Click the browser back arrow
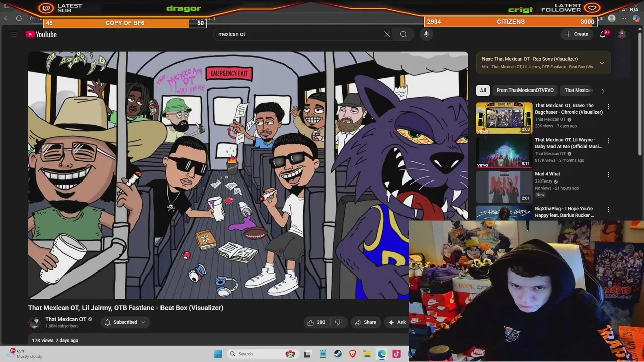644x362 pixels. point(7,18)
